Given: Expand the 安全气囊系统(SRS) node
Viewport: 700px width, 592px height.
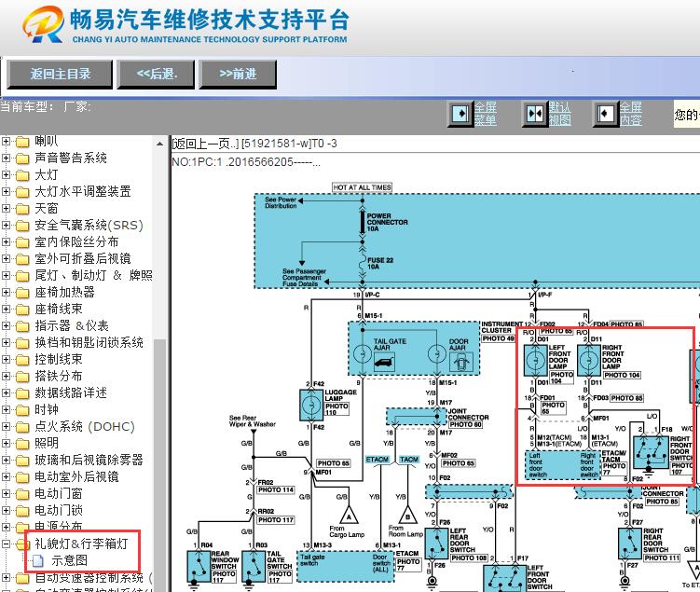Looking at the screenshot, I should click(6, 225).
